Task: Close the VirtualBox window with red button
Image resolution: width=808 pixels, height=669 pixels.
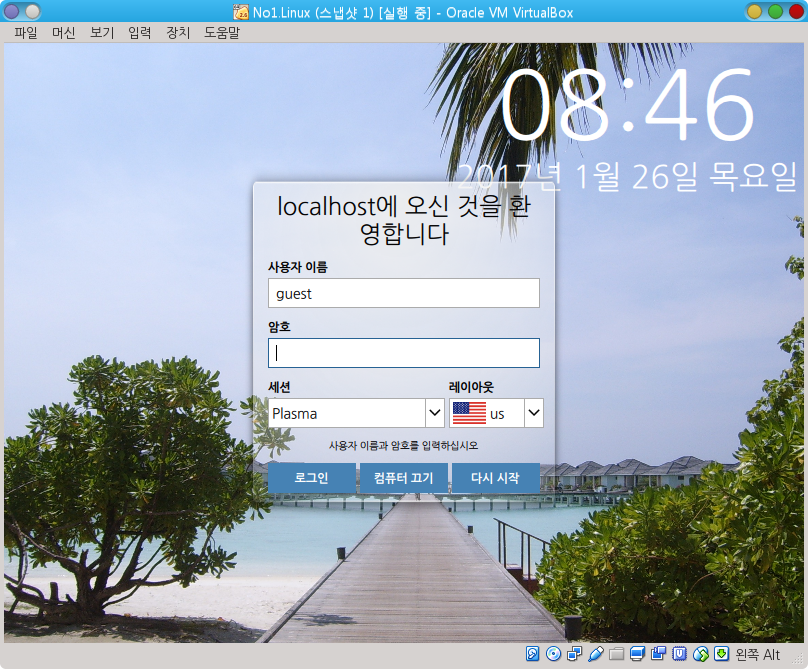Action: point(796,11)
